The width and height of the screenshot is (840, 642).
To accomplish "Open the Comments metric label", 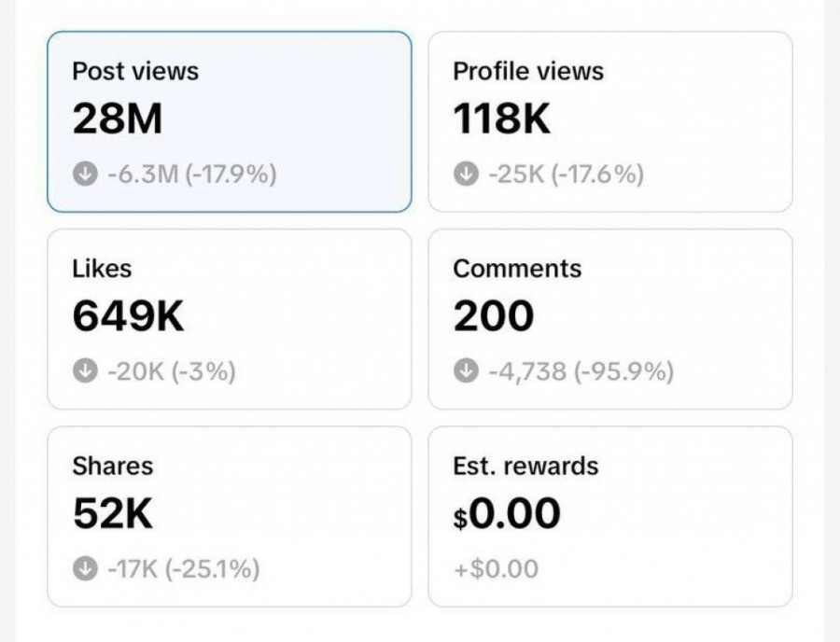I will [x=517, y=269].
